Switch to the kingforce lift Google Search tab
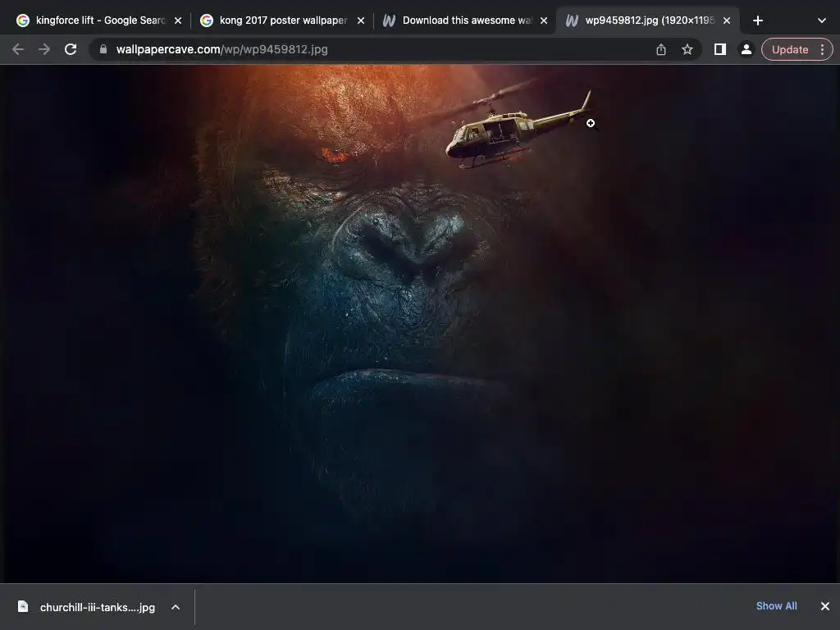Viewport: 840px width, 630px height. point(100,21)
